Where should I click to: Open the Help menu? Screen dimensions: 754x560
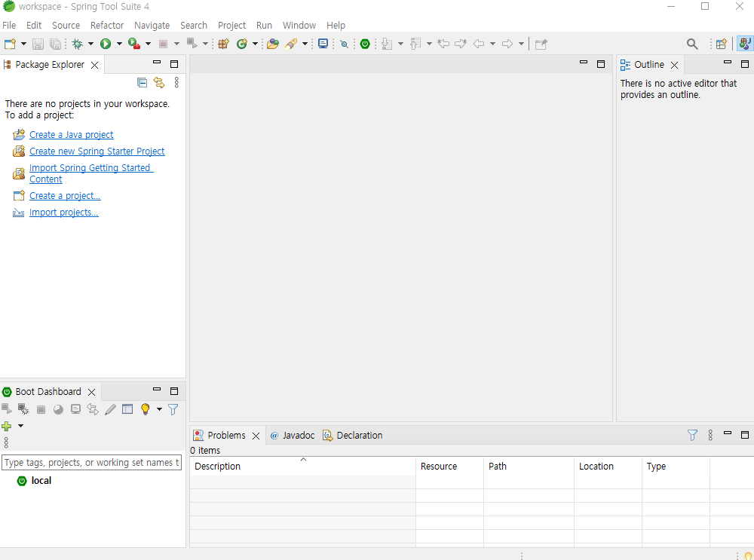(x=336, y=25)
